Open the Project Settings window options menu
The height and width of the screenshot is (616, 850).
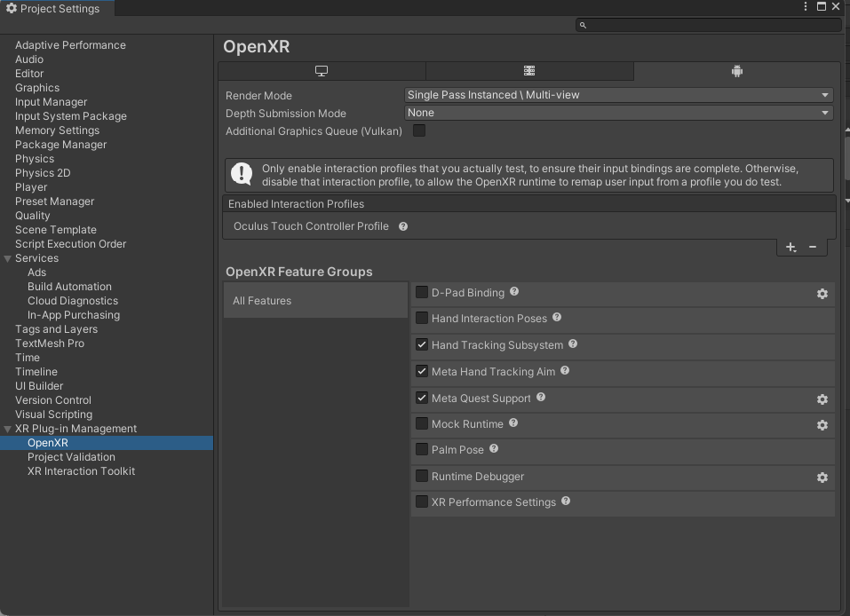coord(805,7)
